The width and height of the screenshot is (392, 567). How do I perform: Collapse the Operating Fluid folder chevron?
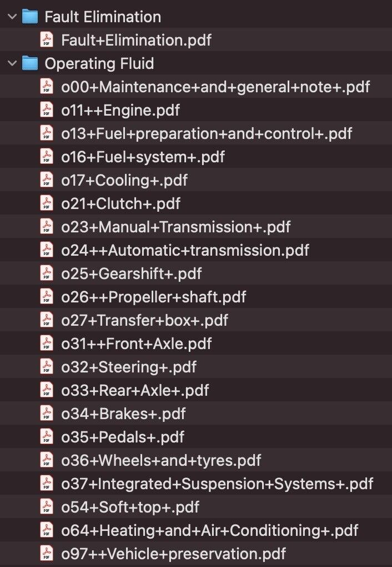click(x=12, y=63)
